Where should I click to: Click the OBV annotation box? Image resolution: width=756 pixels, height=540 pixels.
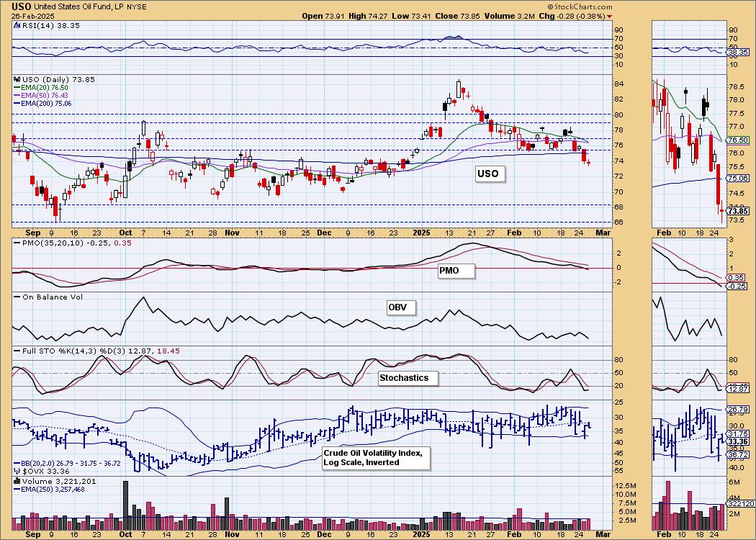[x=401, y=307]
